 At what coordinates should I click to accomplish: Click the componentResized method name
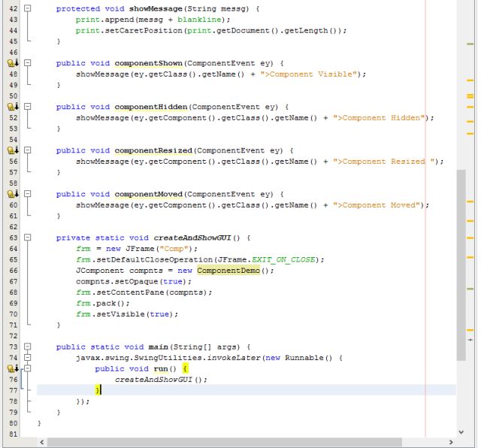[153, 150]
